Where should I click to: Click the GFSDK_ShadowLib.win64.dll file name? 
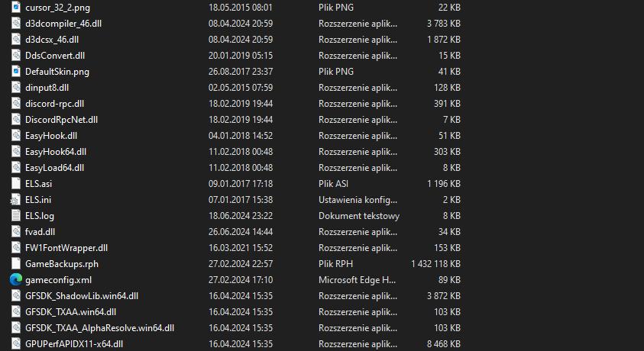tap(81, 295)
